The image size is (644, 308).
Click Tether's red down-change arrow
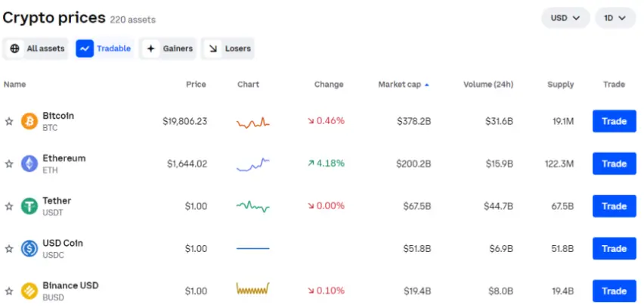311,206
